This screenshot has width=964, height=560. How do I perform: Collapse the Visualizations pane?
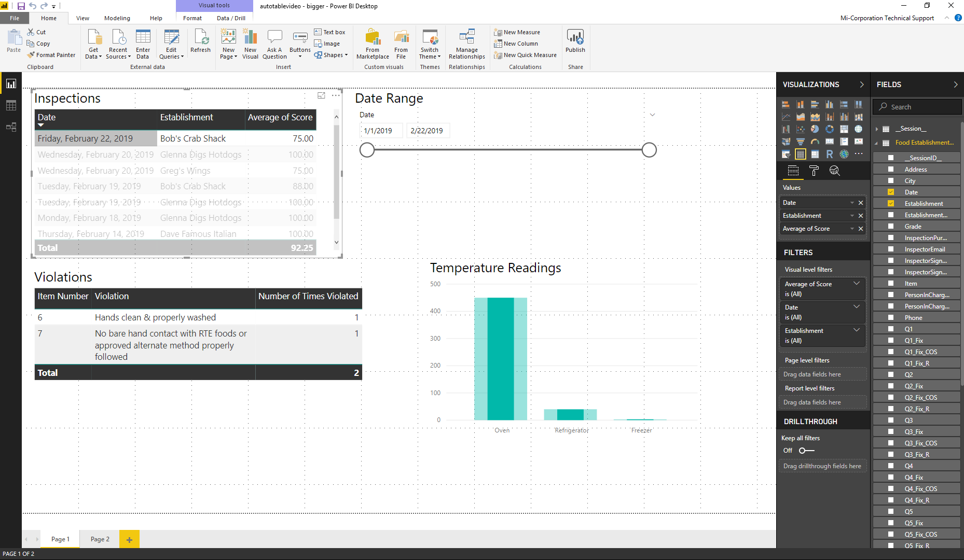862,85
